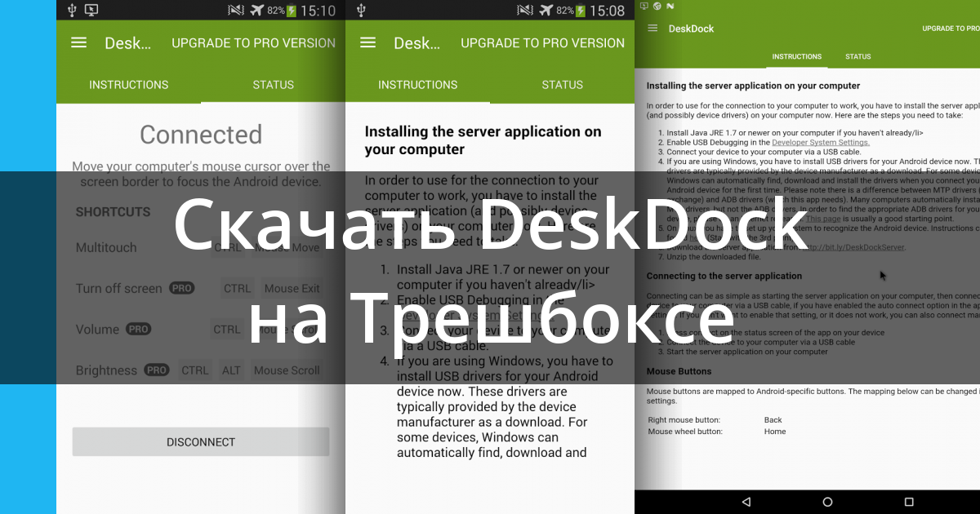Tap the globe icon in the tablet status bar
This screenshot has height=514, width=980.
pos(657,6)
